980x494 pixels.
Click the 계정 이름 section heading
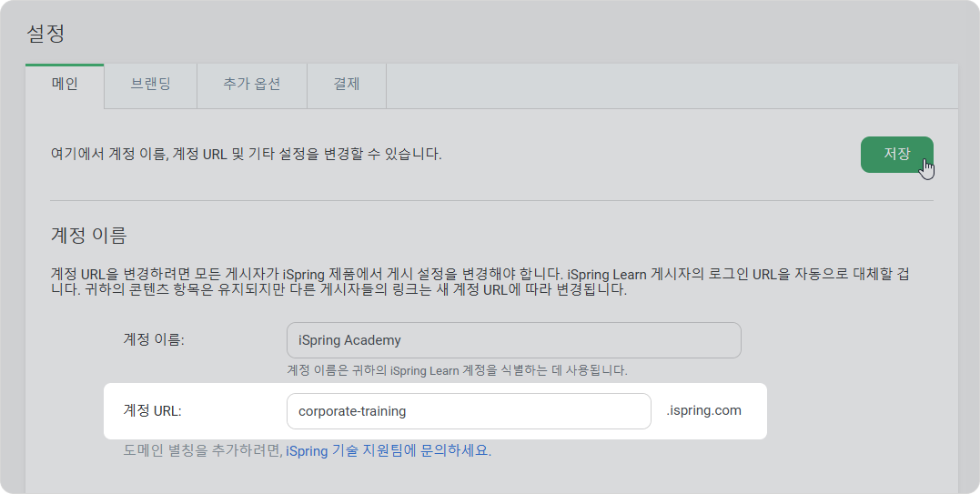[x=89, y=235]
